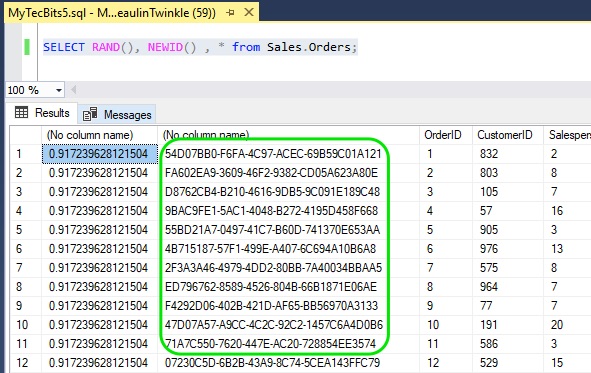Screen dimensions: 591x373
Task: Click the horizontal scroll left arrow
Action: coord(73,90)
